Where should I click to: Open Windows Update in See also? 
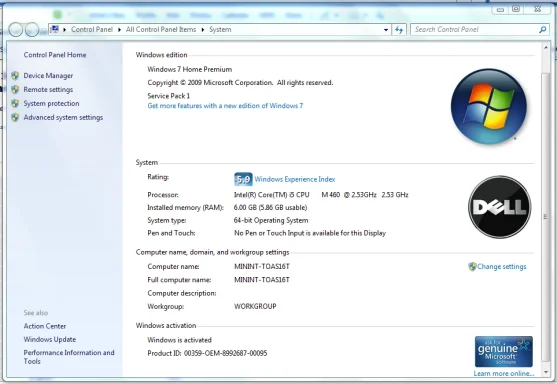pos(50,340)
